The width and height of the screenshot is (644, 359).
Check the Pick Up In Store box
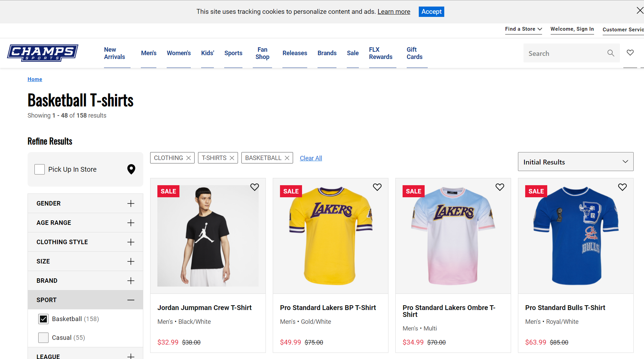[x=40, y=169]
